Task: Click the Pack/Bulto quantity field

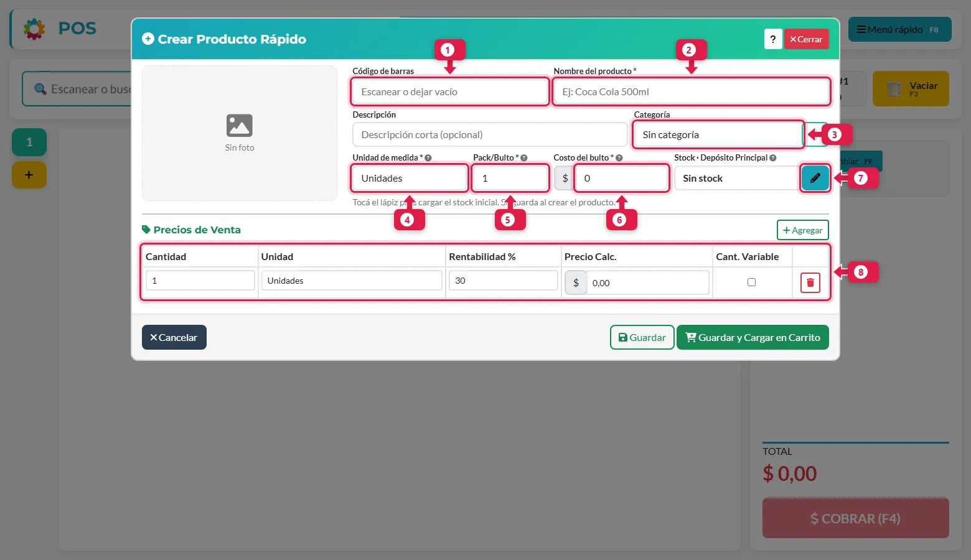Action: pos(510,179)
